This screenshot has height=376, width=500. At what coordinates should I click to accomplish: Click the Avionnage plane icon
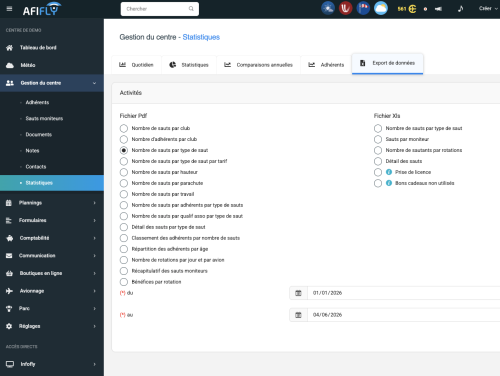[x=9, y=291]
